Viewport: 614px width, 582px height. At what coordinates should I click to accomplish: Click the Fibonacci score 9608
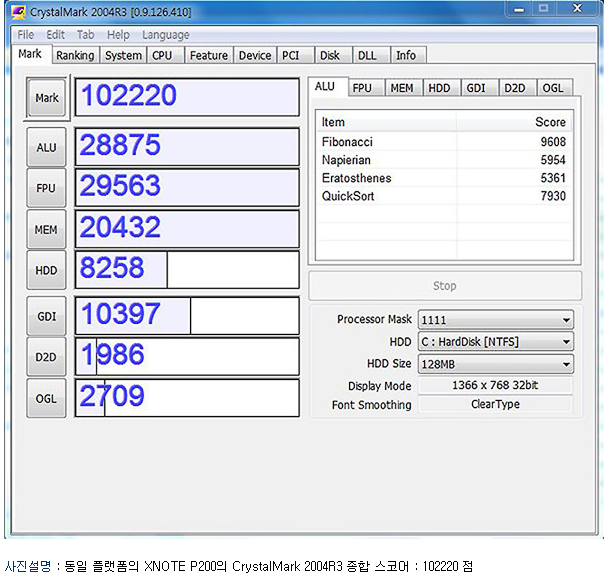click(553, 142)
